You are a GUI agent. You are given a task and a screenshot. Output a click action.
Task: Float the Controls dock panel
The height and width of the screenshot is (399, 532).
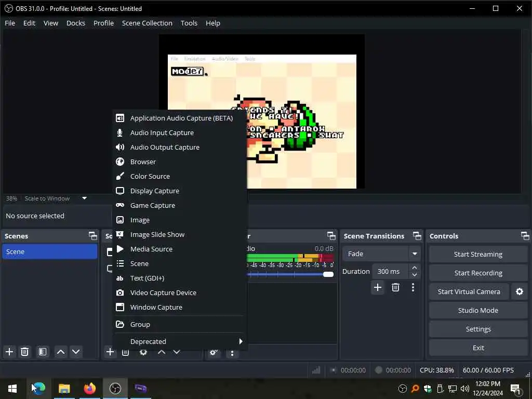pyautogui.click(x=525, y=236)
